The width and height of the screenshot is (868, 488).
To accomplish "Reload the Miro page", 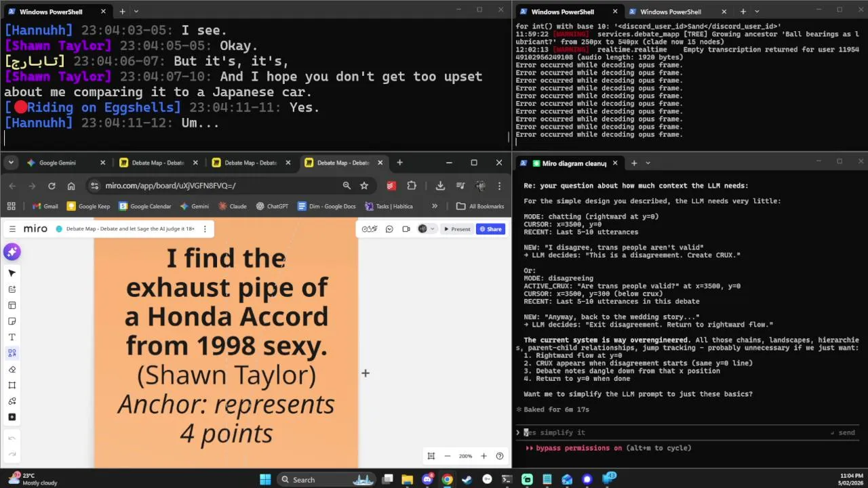I will click(52, 186).
